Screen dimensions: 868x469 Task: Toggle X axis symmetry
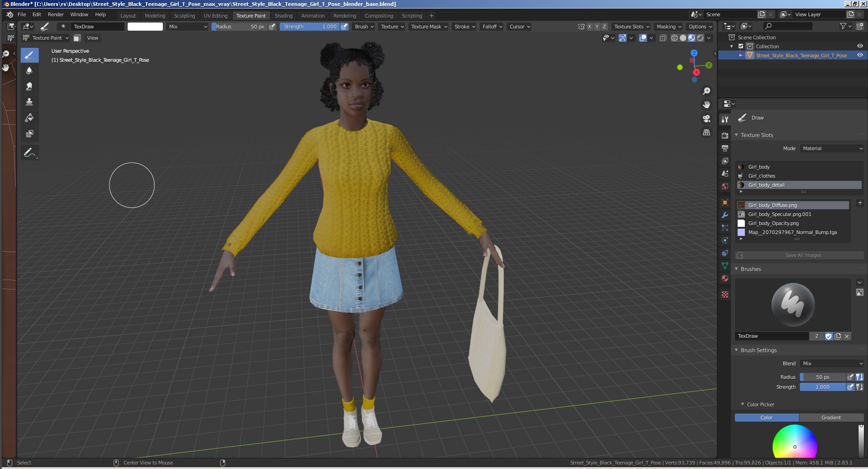point(589,27)
